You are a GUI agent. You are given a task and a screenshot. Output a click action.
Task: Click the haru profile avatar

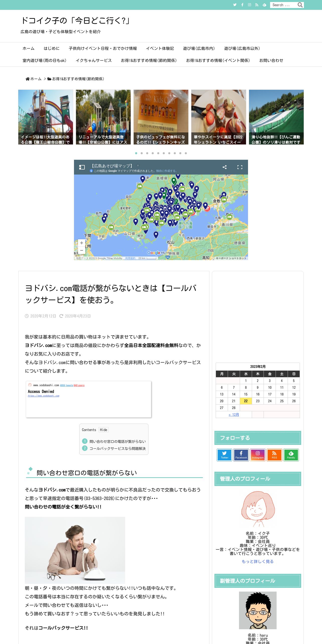tap(258, 610)
